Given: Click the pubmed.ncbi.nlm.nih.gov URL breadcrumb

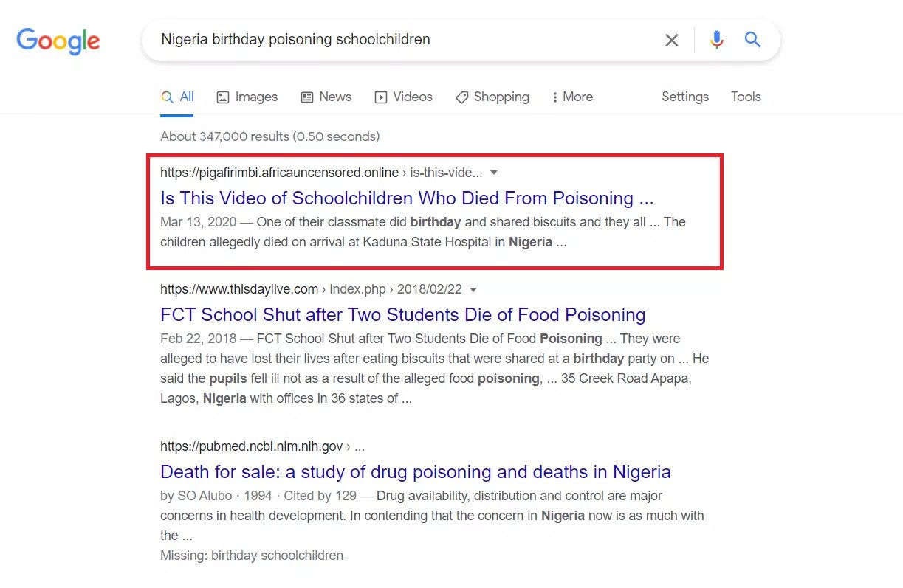Looking at the screenshot, I should [251, 446].
